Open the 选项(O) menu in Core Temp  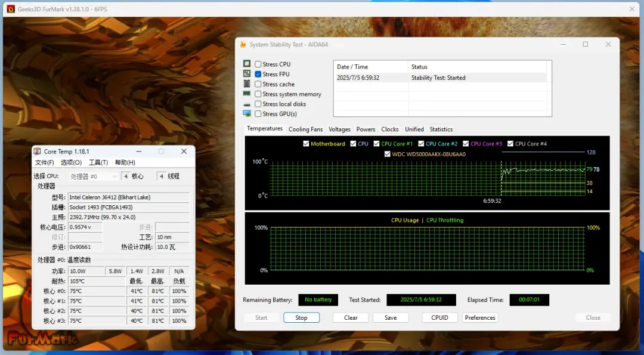tap(71, 162)
